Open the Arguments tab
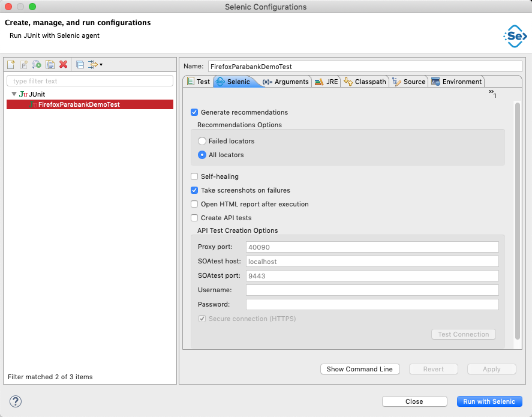 click(285, 82)
